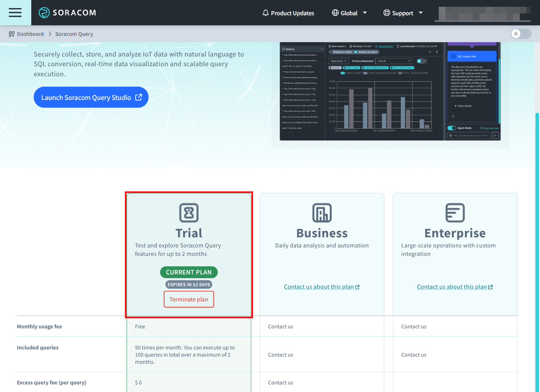Select Soracom Query in the breadcrumb trail
This screenshot has height=392, width=540.
[x=74, y=34]
